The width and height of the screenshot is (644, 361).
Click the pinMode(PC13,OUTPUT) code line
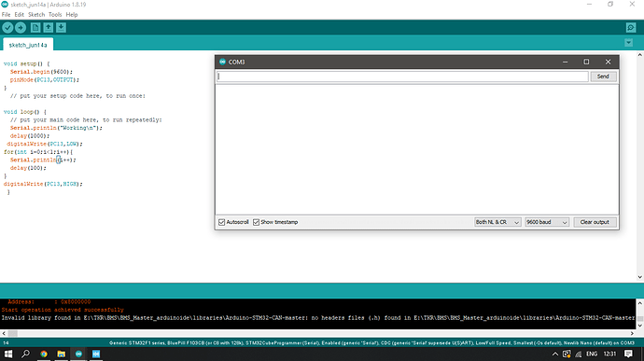pyautogui.click(x=45, y=79)
